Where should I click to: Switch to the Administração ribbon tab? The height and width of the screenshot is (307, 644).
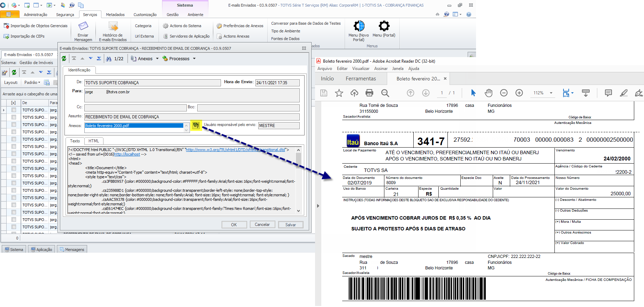pos(36,15)
